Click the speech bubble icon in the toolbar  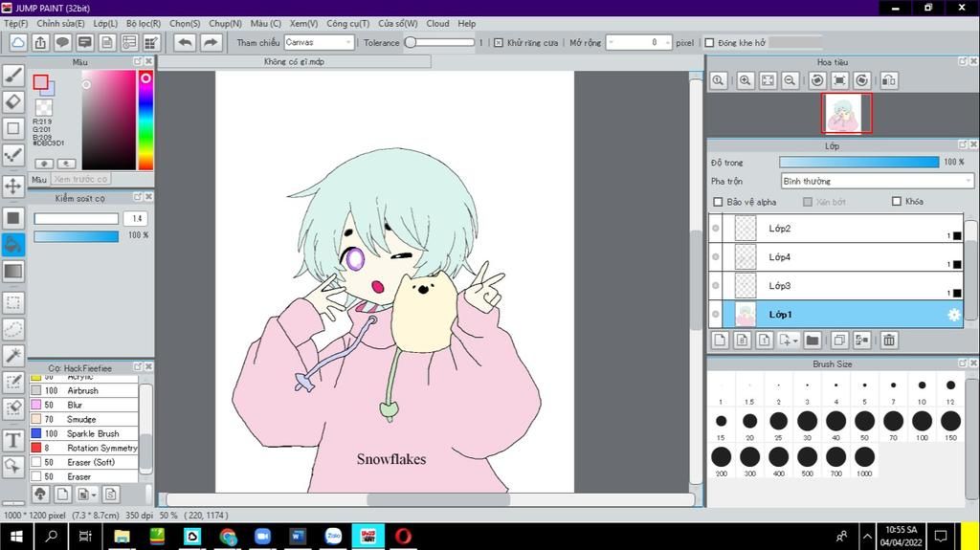(62, 42)
